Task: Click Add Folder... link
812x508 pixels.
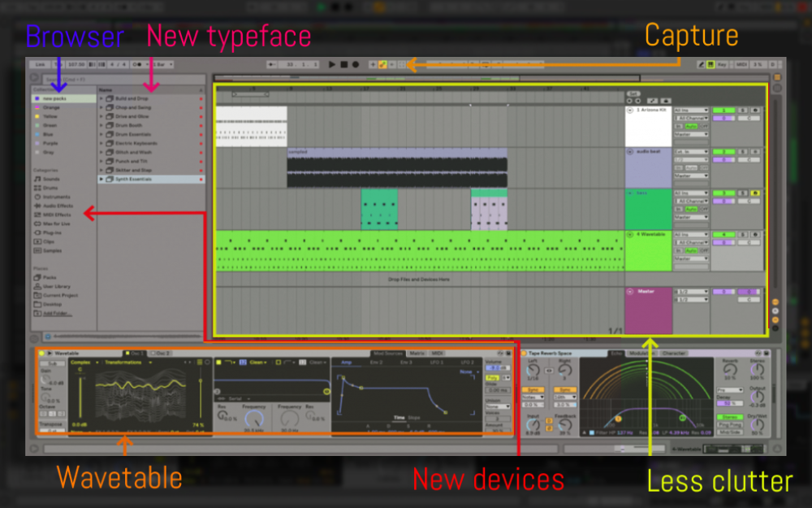Action: 57,314
